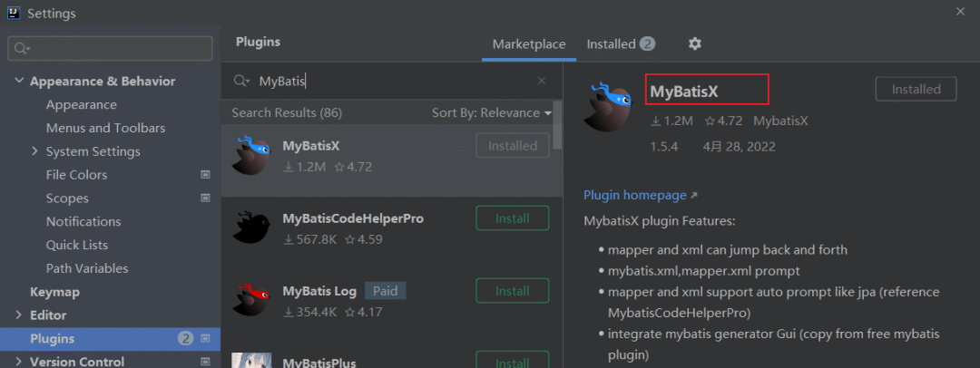Click the 4.72 rating in details pane
This screenshot has width=980, height=368.
tap(723, 121)
